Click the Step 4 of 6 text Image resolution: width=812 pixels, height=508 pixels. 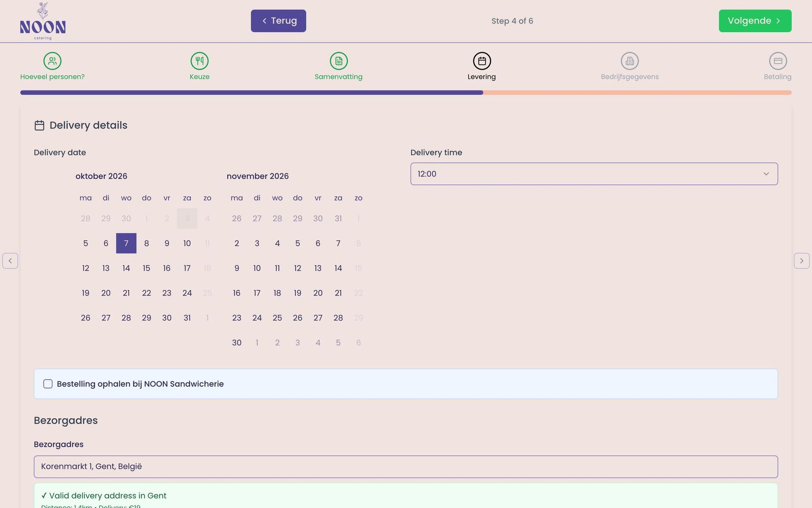click(512, 21)
